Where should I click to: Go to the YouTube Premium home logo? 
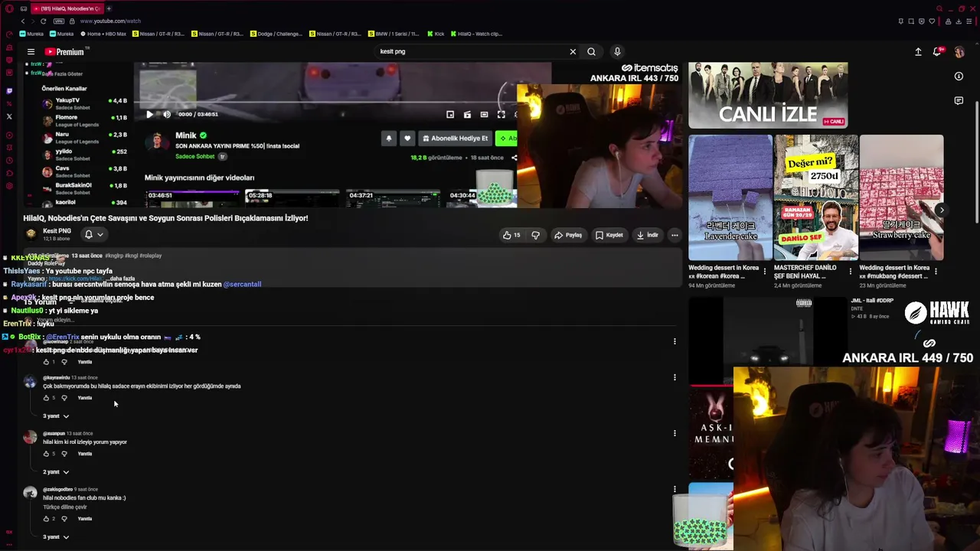(64, 52)
